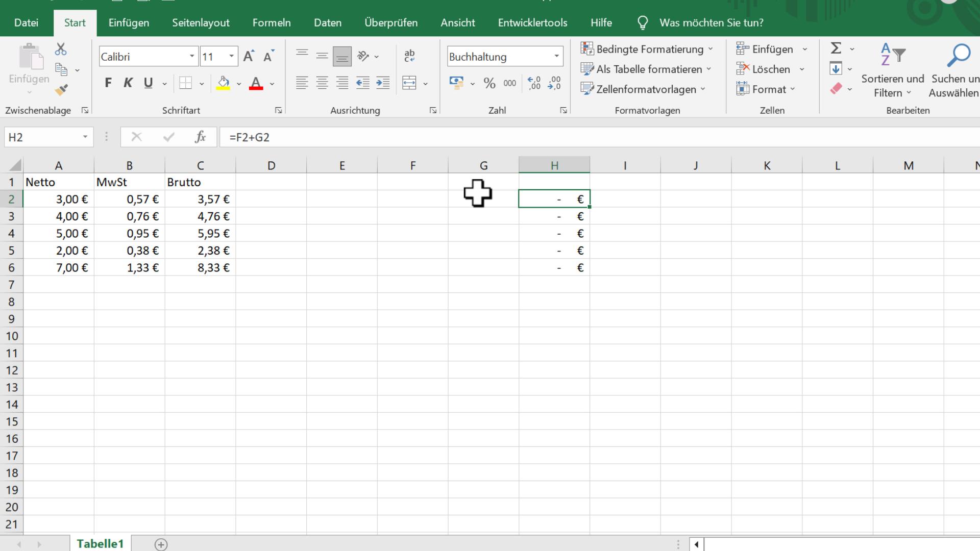The image size is (980, 551).
Task: Toggle bottom vertical alignment button
Action: (x=342, y=56)
